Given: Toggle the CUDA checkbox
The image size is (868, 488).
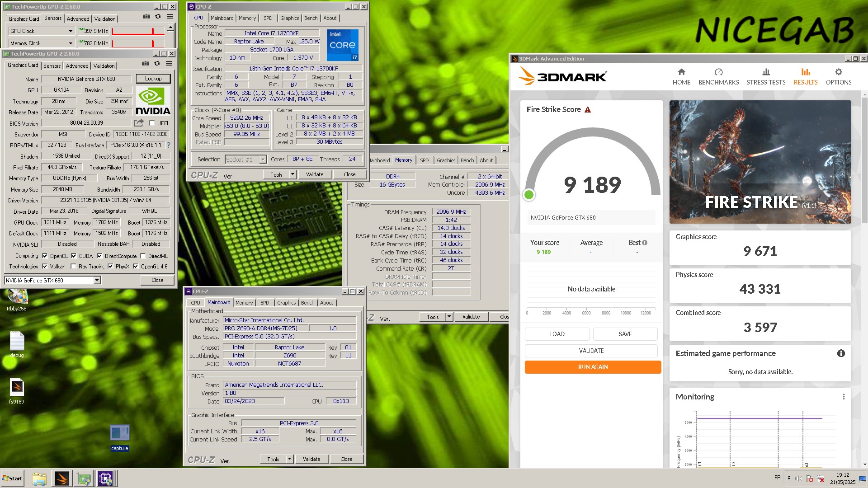Looking at the screenshot, I should [74, 256].
